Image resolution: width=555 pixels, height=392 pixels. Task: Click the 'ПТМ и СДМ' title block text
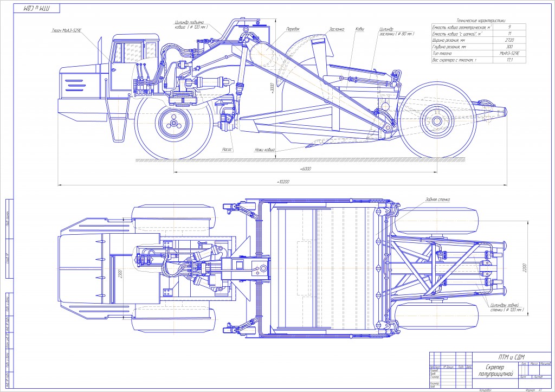tap(511, 357)
